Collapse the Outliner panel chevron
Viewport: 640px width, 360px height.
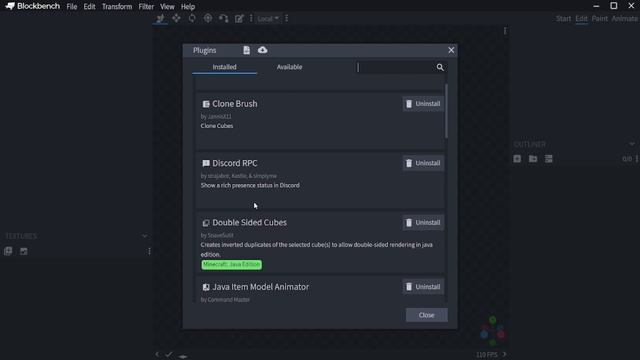pyautogui.click(x=632, y=144)
